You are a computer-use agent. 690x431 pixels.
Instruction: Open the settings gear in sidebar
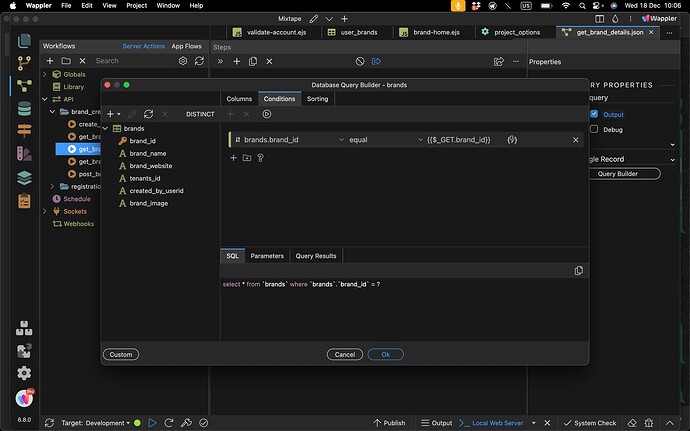tap(24, 373)
